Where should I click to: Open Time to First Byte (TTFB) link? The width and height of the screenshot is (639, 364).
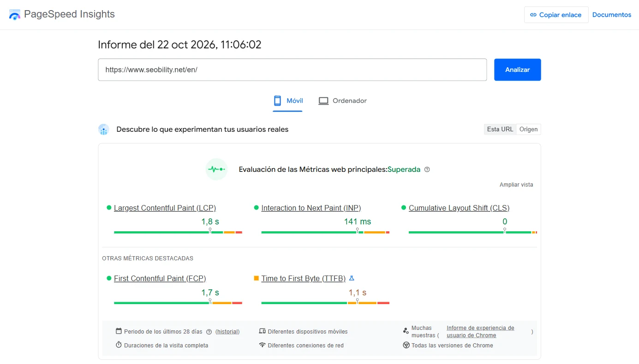pyautogui.click(x=303, y=278)
